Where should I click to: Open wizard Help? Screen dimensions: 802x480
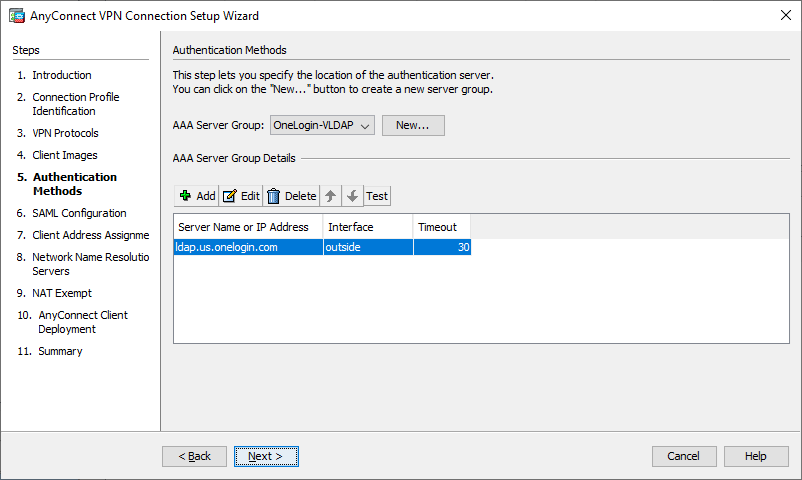point(756,456)
